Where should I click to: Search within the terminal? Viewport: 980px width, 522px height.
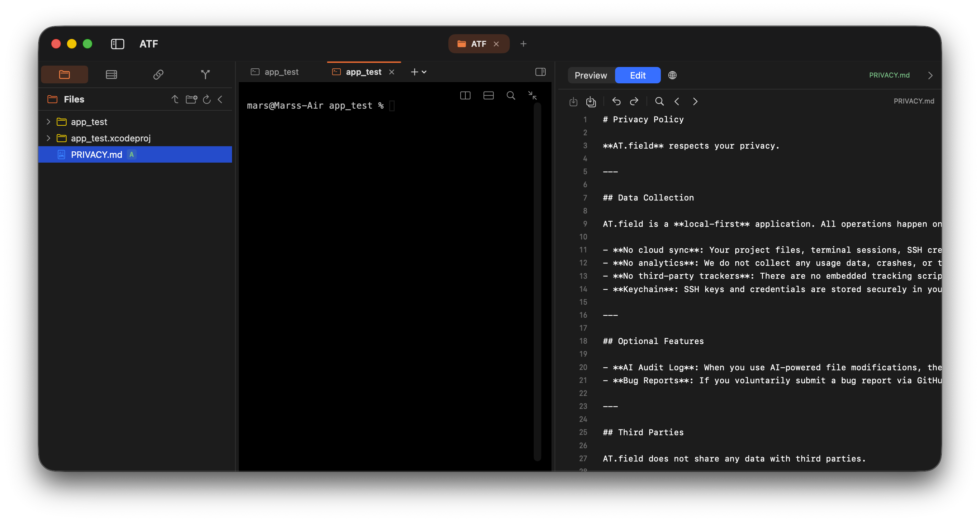tap(511, 96)
